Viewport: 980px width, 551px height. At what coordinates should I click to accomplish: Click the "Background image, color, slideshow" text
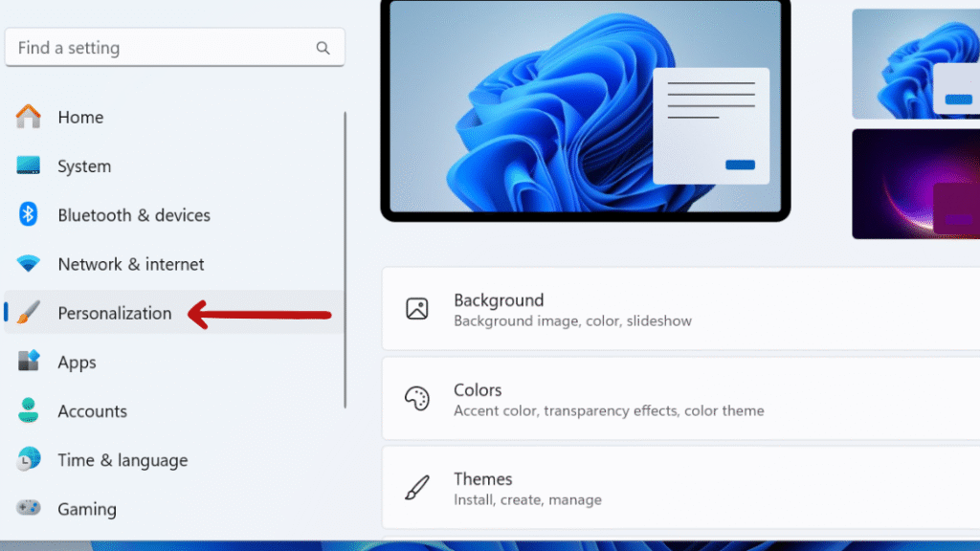pyautogui.click(x=572, y=321)
